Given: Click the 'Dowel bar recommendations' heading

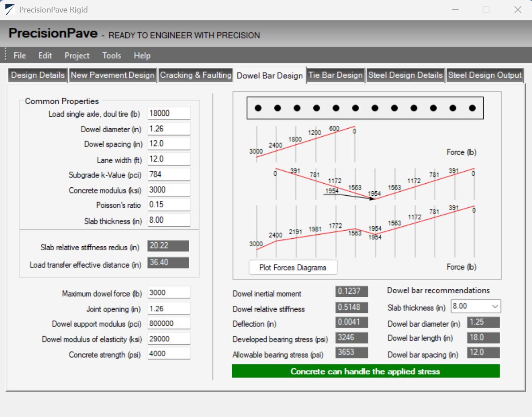Looking at the screenshot, I should click(x=438, y=291).
